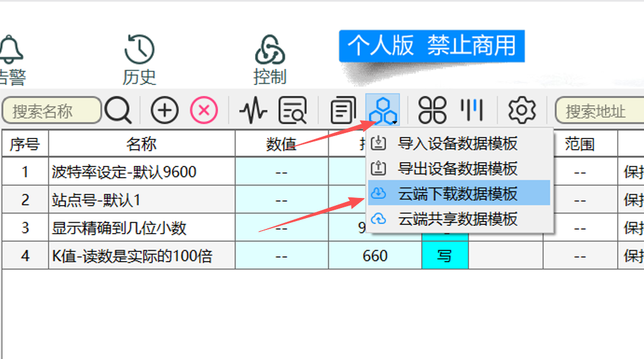Select 导入设备数据模板 menu item

(x=458, y=143)
